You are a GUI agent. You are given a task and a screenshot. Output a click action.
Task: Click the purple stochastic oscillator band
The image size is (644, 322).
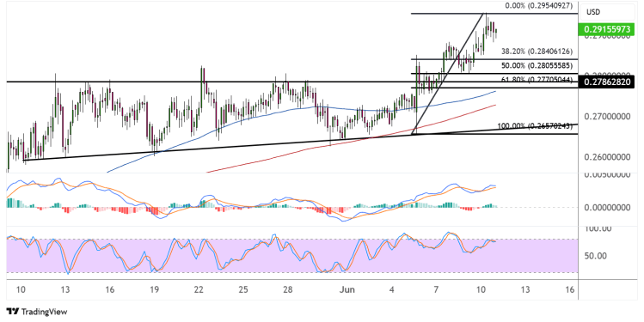pos(292,256)
